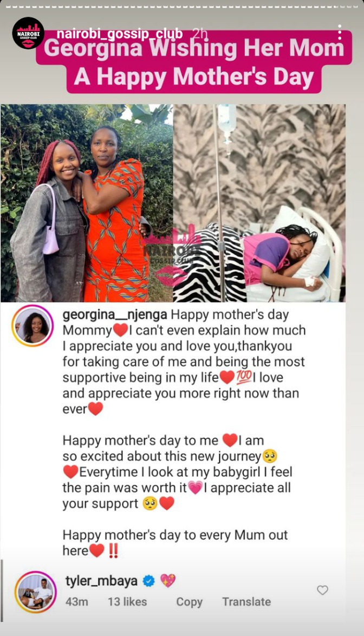Tap the 2h story timestamp

coord(200,34)
